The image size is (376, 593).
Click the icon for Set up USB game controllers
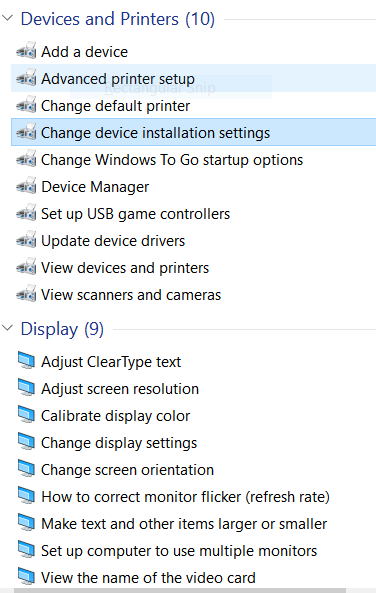click(26, 213)
